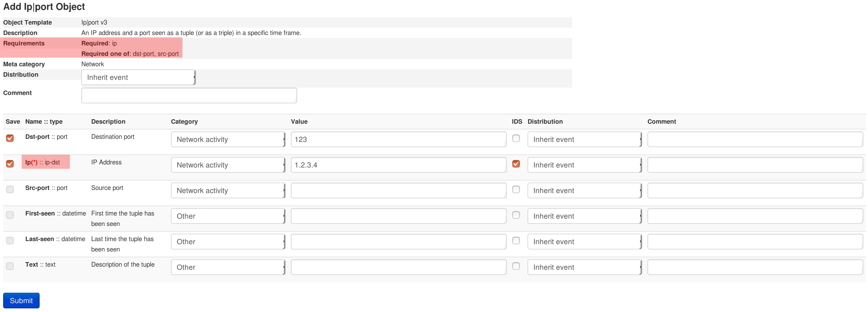Open the Category dropdown for the Text row
The width and height of the screenshot is (868, 312).
click(x=228, y=267)
